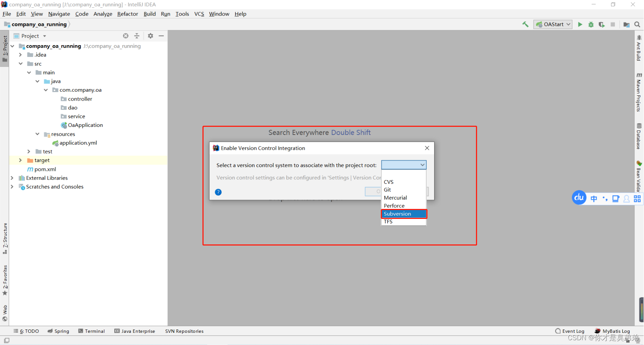The height and width of the screenshot is (345, 644).
Task: Expand the target folder
Action: click(x=21, y=160)
